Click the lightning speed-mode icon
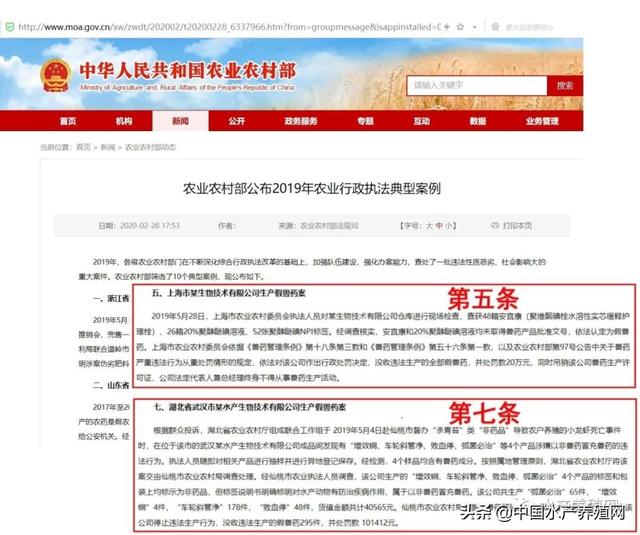This screenshot has height=535, width=640. tap(447, 27)
